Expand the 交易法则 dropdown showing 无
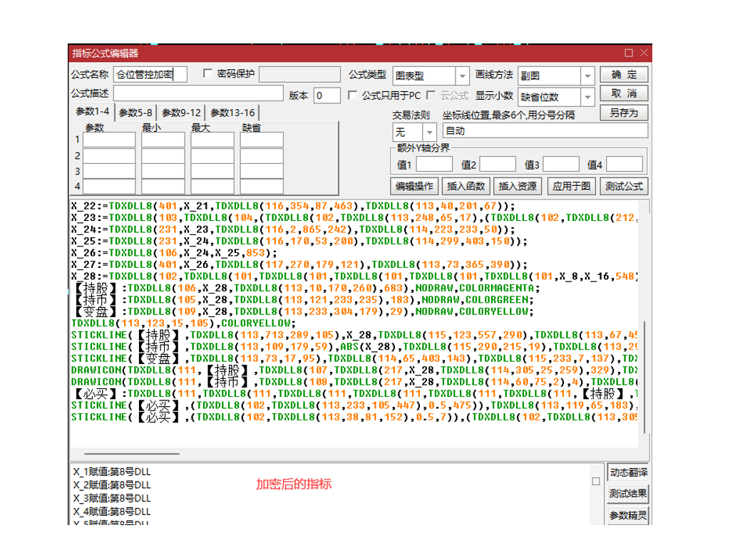Image resolution: width=750 pixels, height=560 pixels. [x=429, y=133]
